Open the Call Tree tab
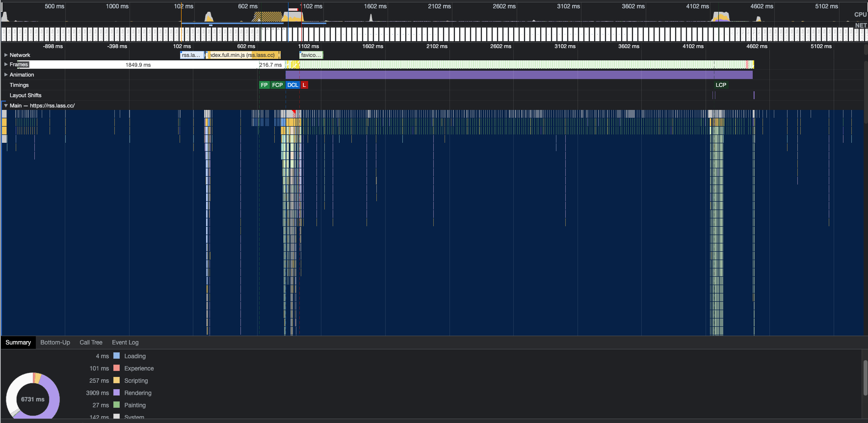 click(x=91, y=343)
